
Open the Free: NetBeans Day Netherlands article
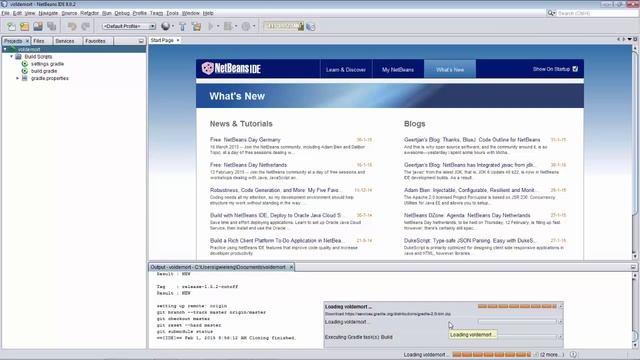249,165
